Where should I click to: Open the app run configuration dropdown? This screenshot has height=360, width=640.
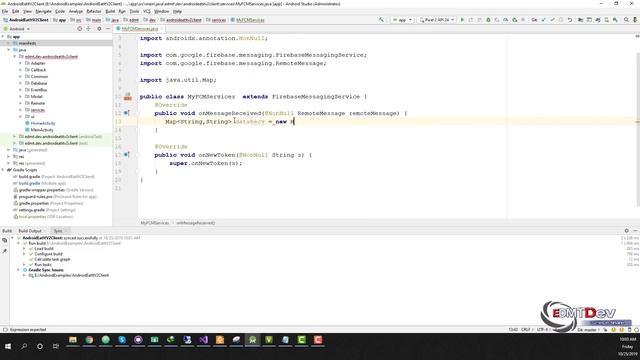click(x=402, y=20)
